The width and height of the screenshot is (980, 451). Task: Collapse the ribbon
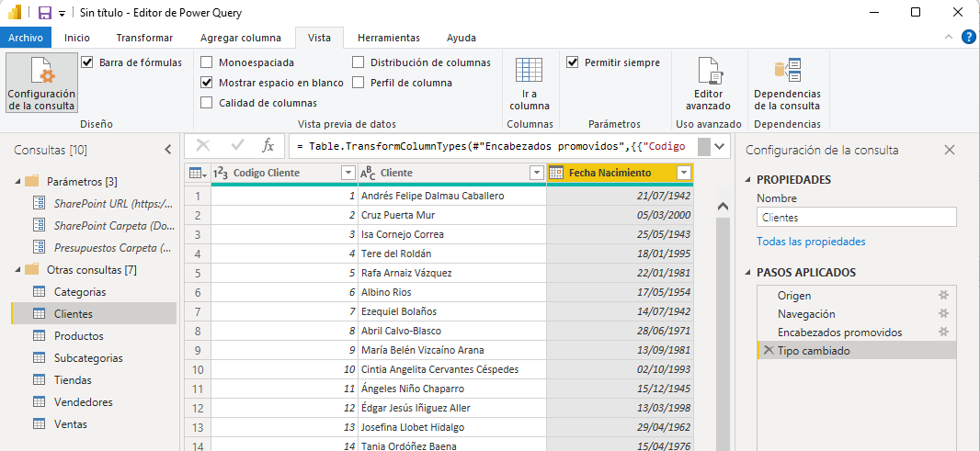pos(948,37)
